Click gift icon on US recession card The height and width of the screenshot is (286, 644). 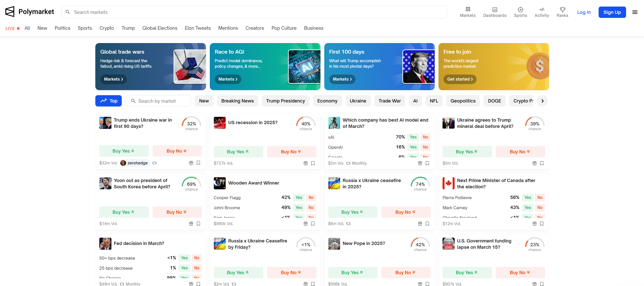(306, 163)
